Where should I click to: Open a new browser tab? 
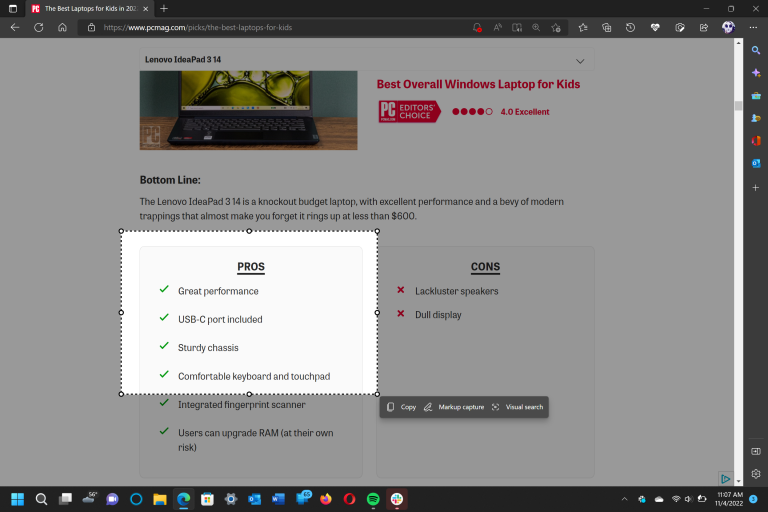coord(164,8)
